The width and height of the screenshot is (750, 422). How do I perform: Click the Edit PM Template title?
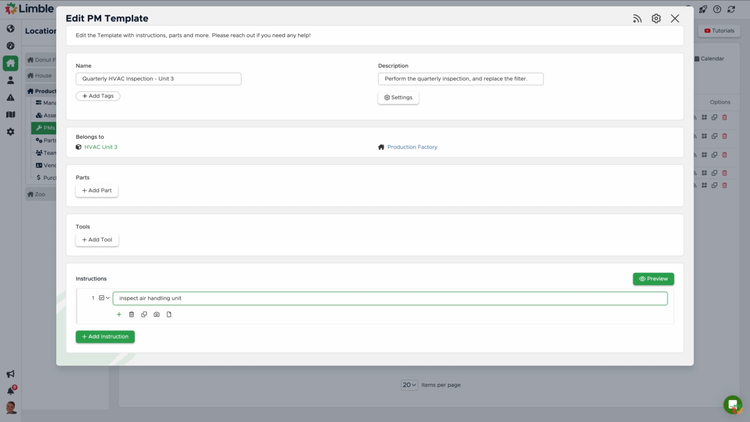point(107,19)
